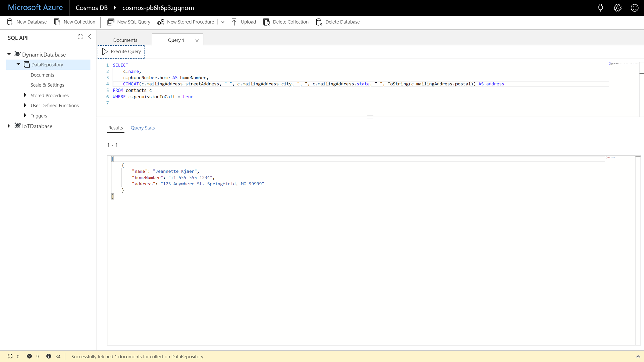Select the Results tab

(x=115, y=128)
